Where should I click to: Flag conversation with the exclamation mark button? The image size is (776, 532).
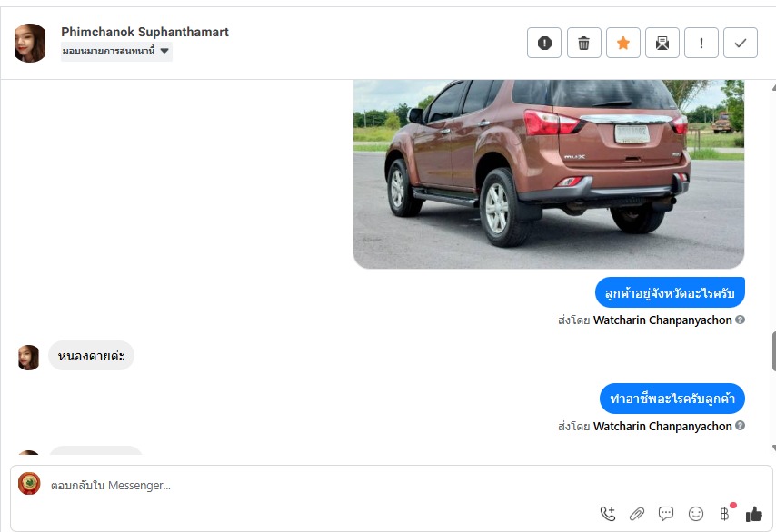[701, 43]
